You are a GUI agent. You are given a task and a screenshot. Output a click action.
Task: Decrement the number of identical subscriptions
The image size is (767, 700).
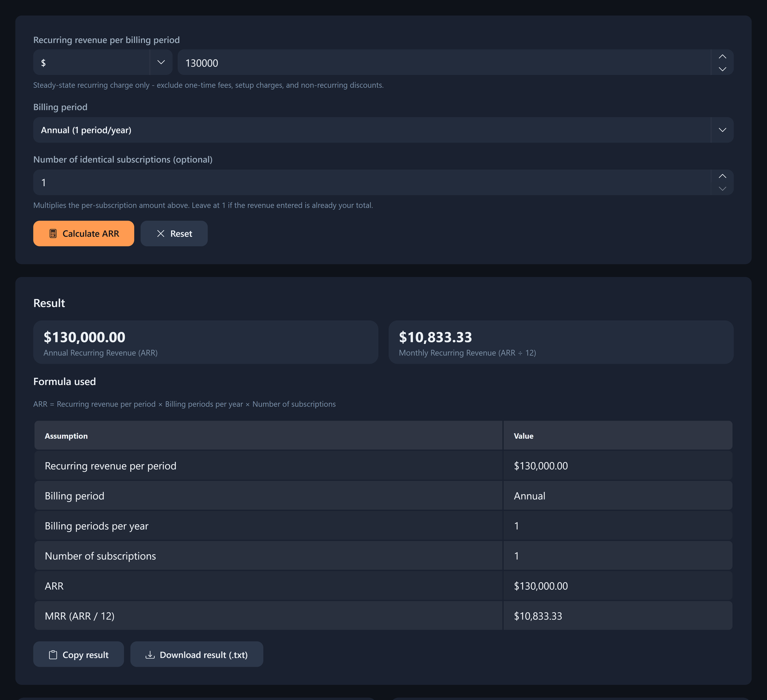point(722,189)
